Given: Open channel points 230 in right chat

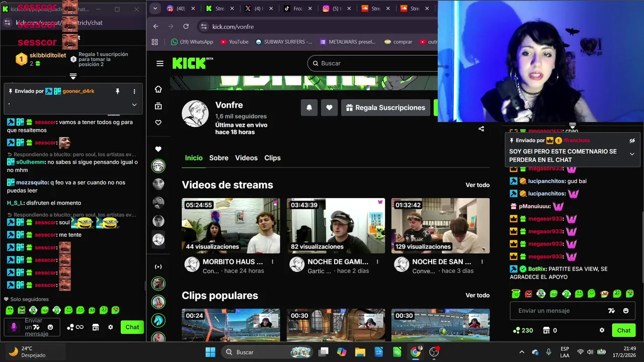Looking at the screenshot, I should tap(523, 330).
